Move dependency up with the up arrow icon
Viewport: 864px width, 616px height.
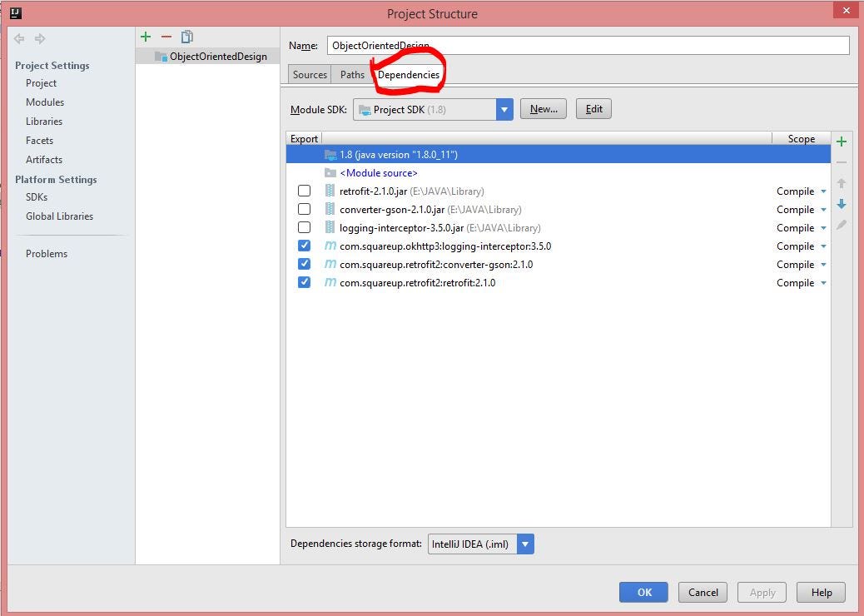pos(842,183)
